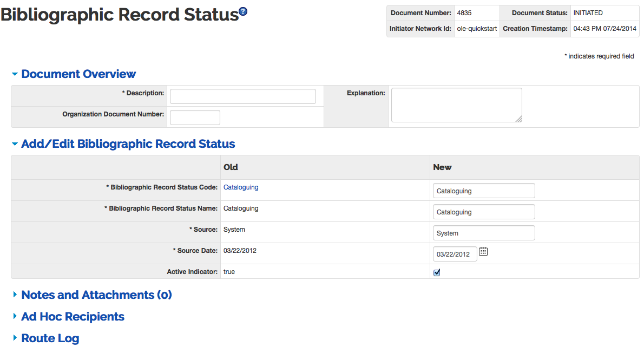The image size is (644, 346).
Task: Focus the new Source field containing System
Action: coord(484,233)
